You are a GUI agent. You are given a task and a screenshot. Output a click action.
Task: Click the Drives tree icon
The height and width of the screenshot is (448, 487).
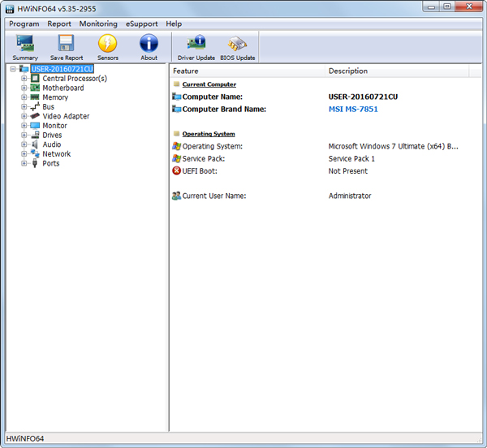(x=36, y=135)
